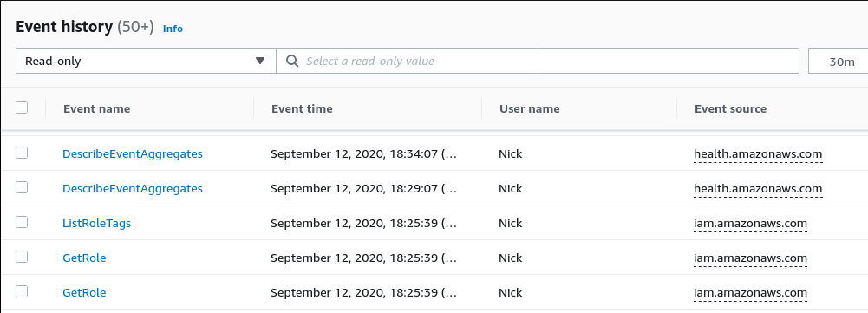Click health.amazonaws.com in the first row
Screen dimensions: 868x313
[x=758, y=154]
